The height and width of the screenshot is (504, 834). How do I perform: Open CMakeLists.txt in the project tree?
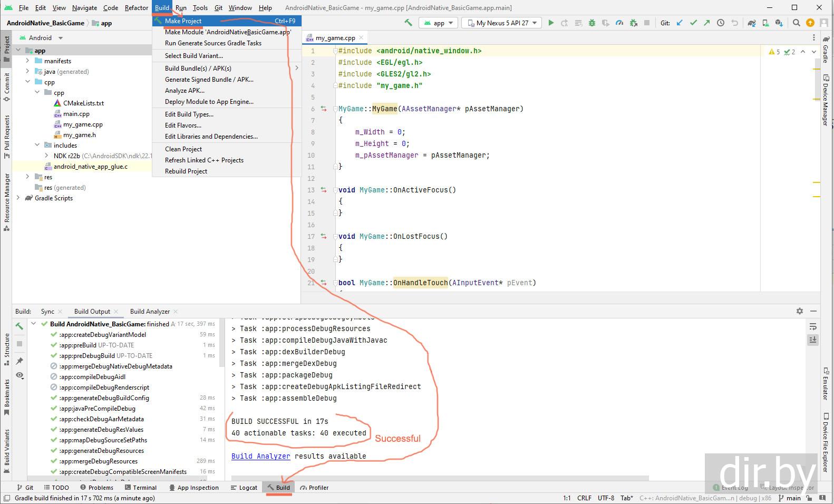click(x=83, y=103)
